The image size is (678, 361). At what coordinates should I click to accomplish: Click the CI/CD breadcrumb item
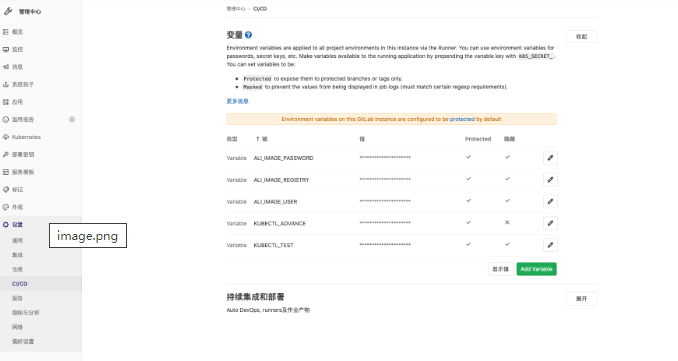[x=260, y=9]
